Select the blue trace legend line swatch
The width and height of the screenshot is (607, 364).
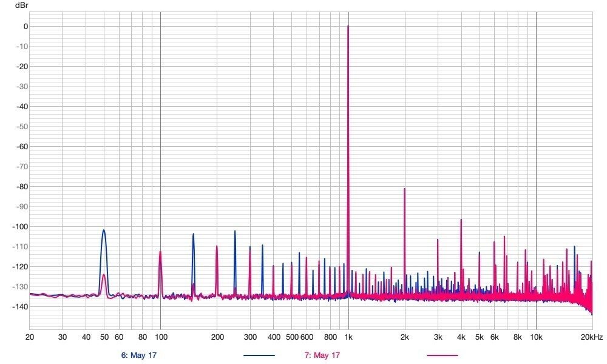tap(259, 356)
